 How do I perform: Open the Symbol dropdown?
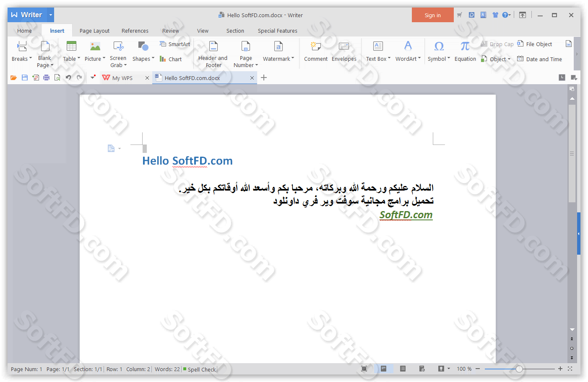tap(439, 52)
